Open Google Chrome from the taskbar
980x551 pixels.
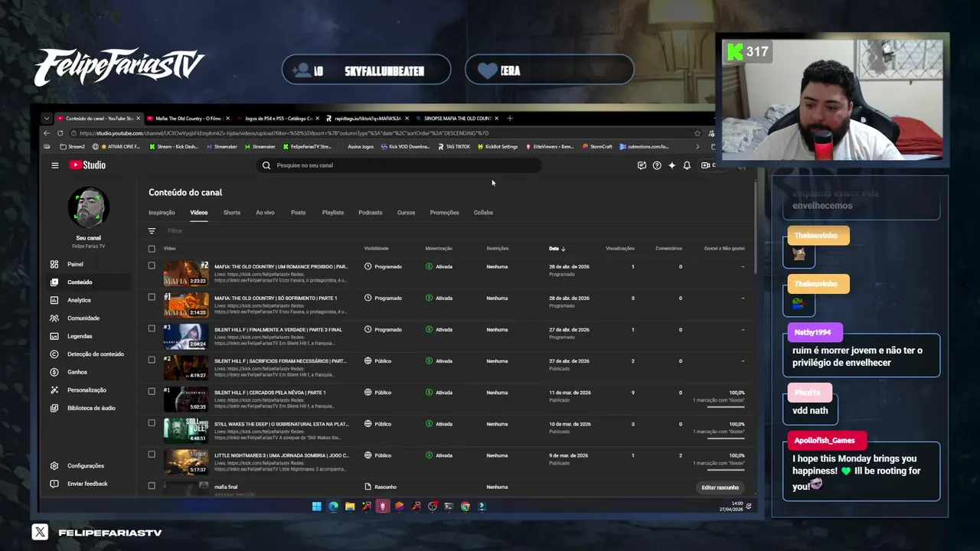point(465,506)
